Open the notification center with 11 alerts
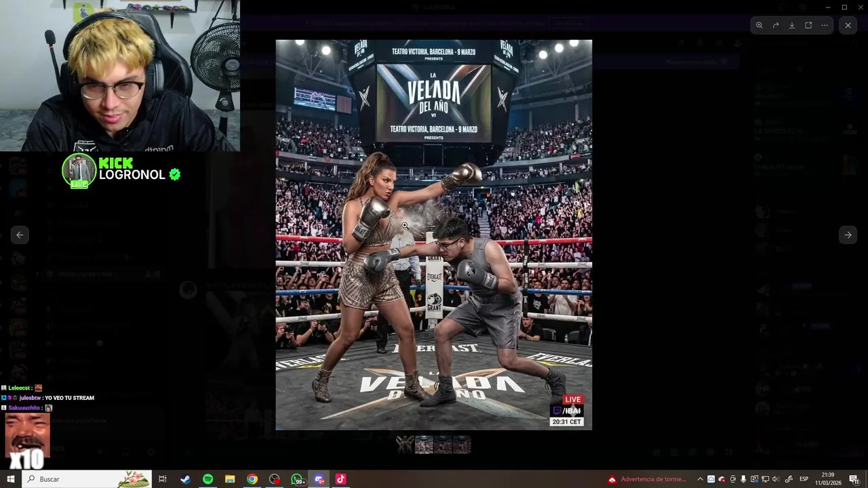Image resolution: width=868 pixels, height=488 pixels. pos(854,479)
